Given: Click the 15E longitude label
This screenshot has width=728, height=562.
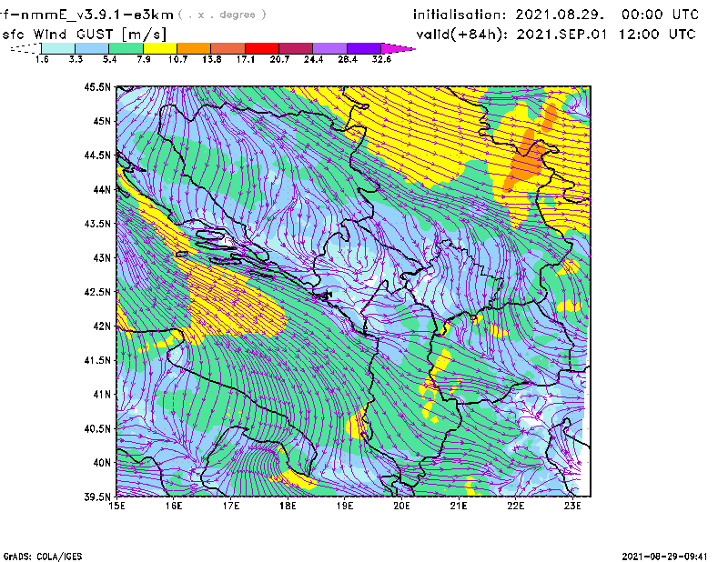Looking at the screenshot, I should pyautogui.click(x=116, y=506).
